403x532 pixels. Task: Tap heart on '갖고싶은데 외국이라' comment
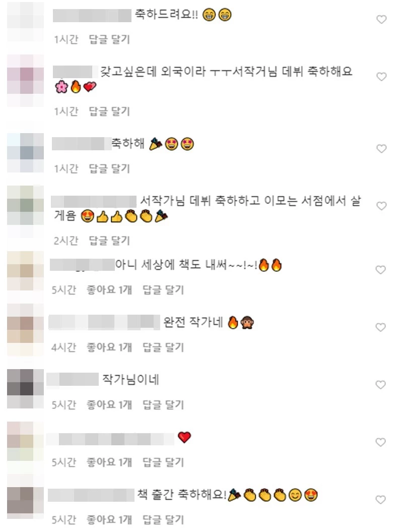(x=381, y=77)
